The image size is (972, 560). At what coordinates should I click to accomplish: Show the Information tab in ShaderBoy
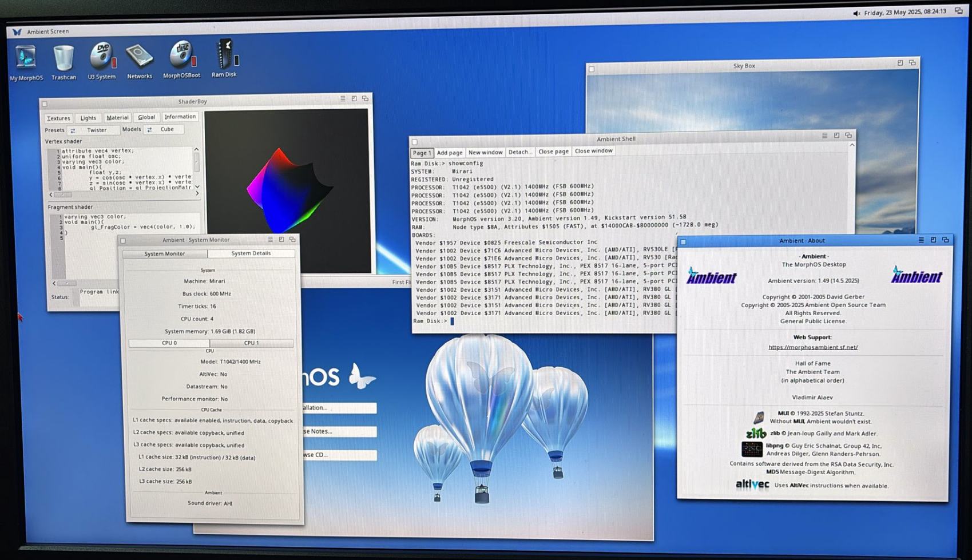click(180, 117)
